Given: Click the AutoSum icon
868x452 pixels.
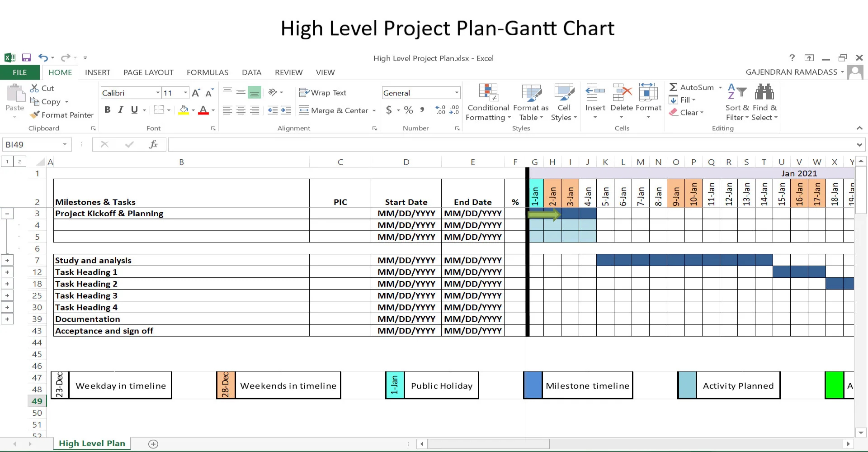Looking at the screenshot, I should point(674,87).
